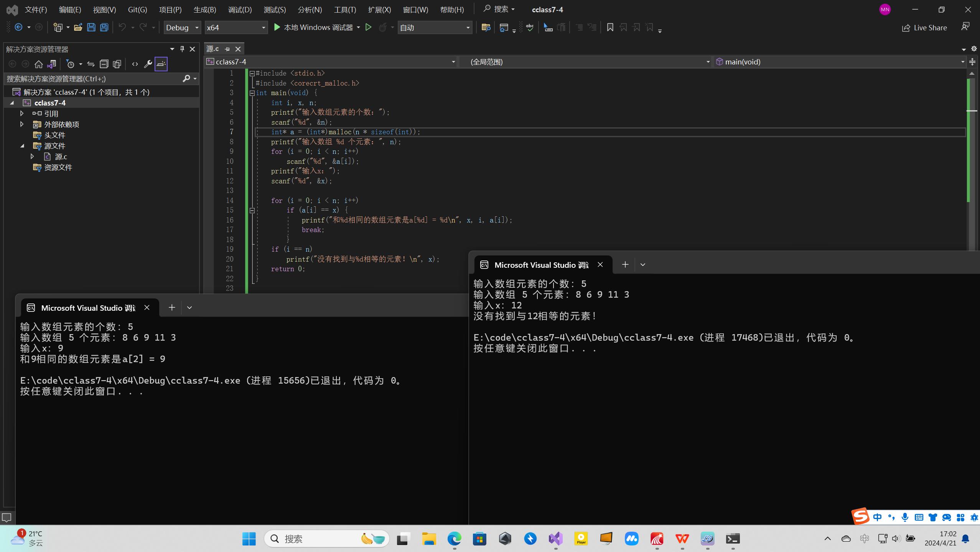The height and width of the screenshot is (552, 980).
Task: Collapse the main function fold on line 3
Action: [252, 93]
